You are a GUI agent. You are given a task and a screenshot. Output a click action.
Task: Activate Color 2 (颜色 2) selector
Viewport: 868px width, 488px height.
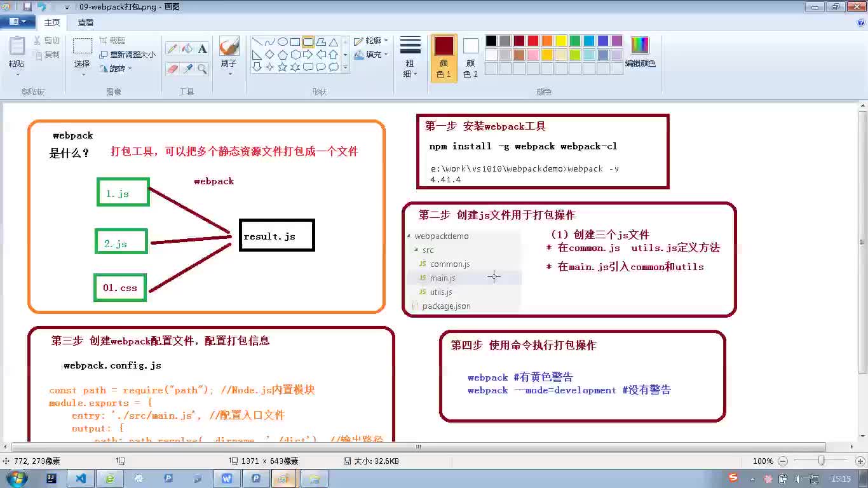[471, 57]
